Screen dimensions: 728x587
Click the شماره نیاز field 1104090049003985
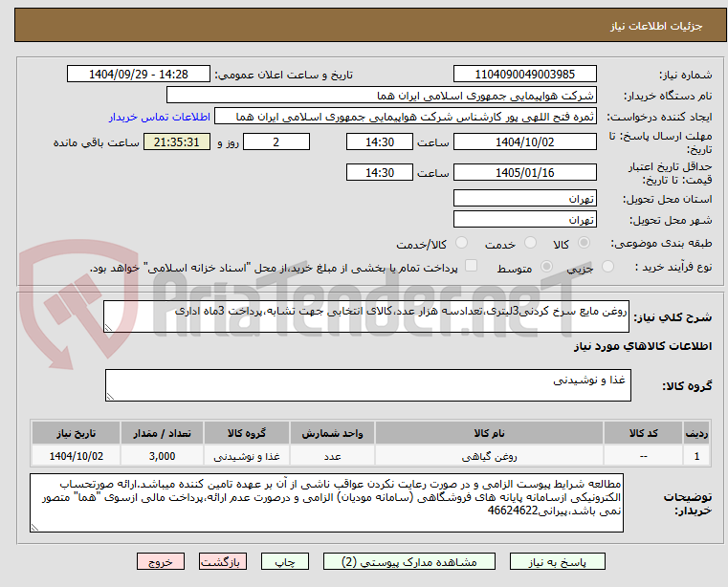[524, 75]
